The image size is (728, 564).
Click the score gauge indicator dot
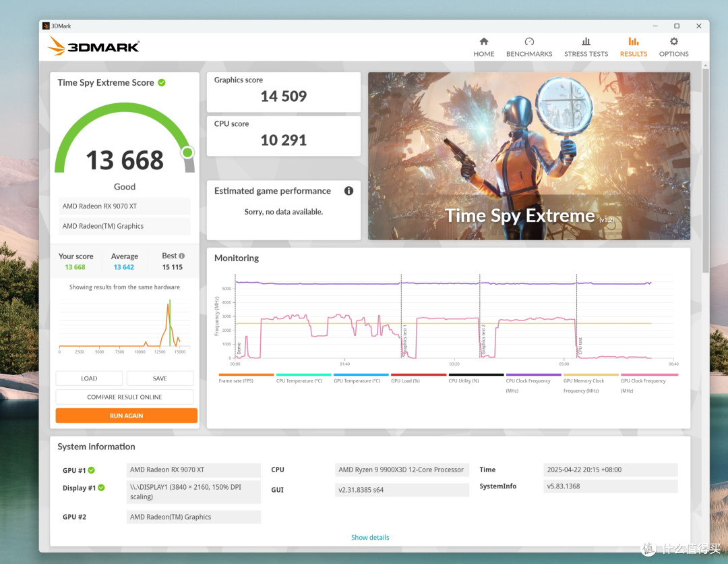(x=187, y=152)
